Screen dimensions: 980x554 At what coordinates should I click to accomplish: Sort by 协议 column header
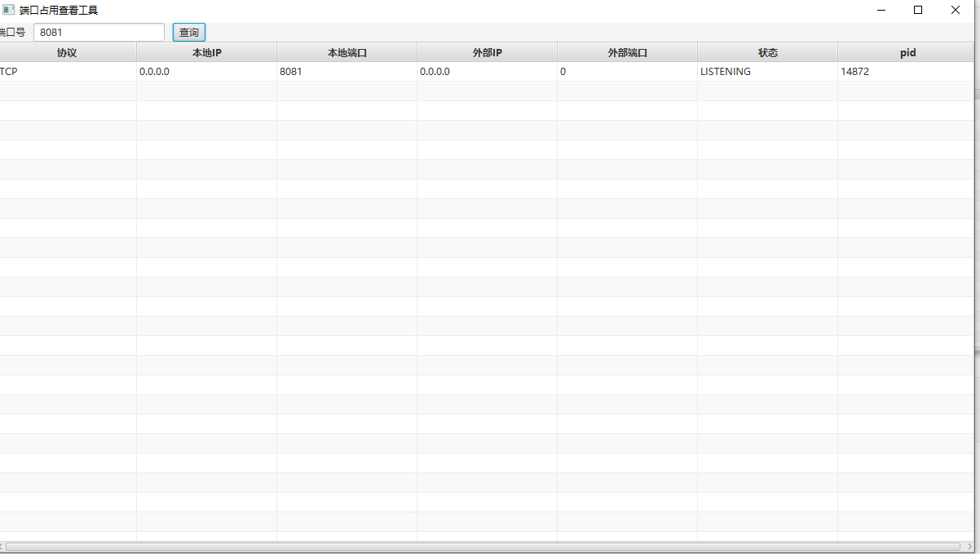click(67, 52)
